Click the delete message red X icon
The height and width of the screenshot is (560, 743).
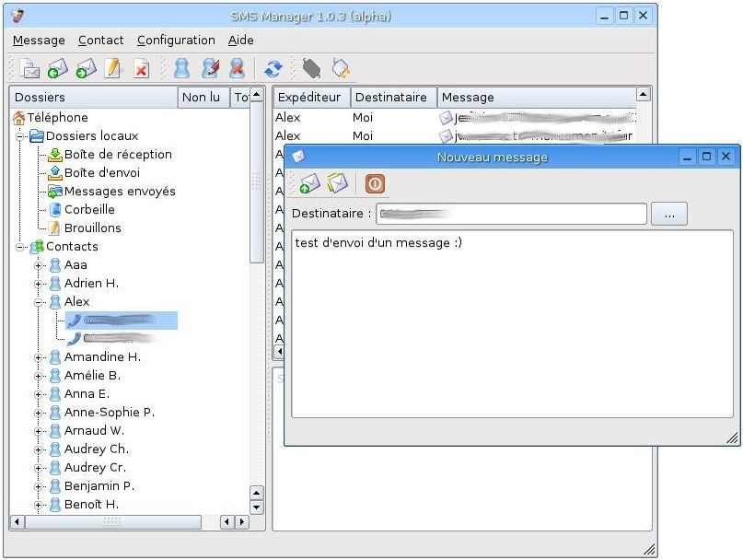point(141,68)
